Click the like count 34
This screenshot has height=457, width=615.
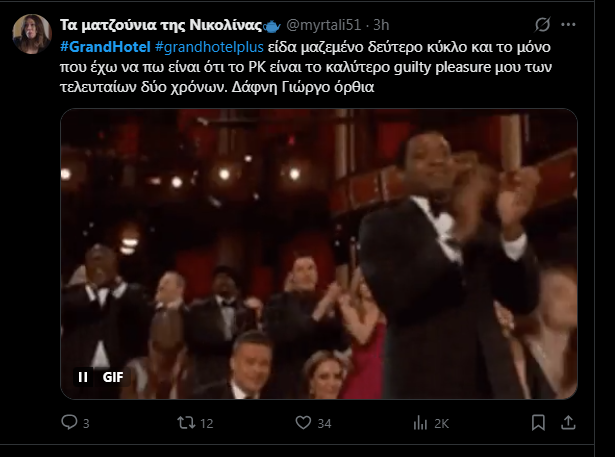324,423
